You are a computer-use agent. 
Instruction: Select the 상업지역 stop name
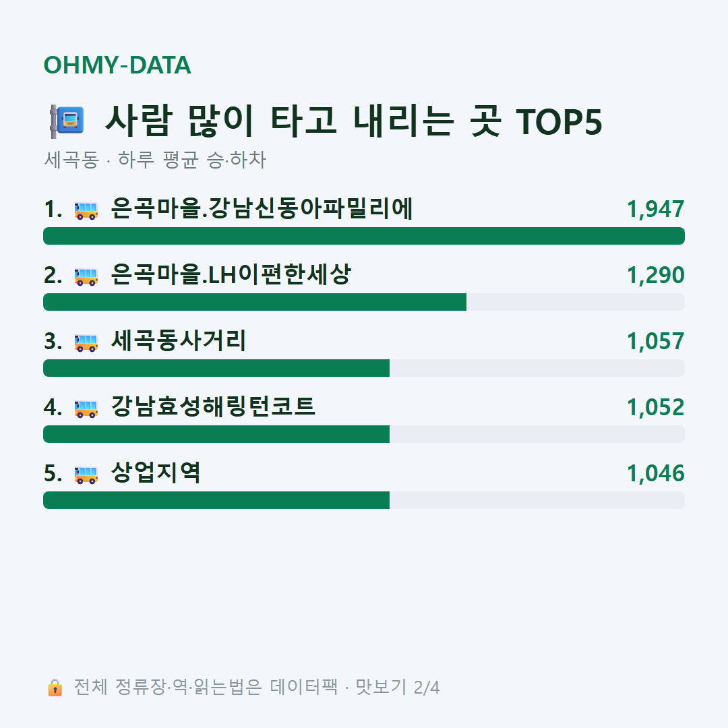click(x=156, y=473)
